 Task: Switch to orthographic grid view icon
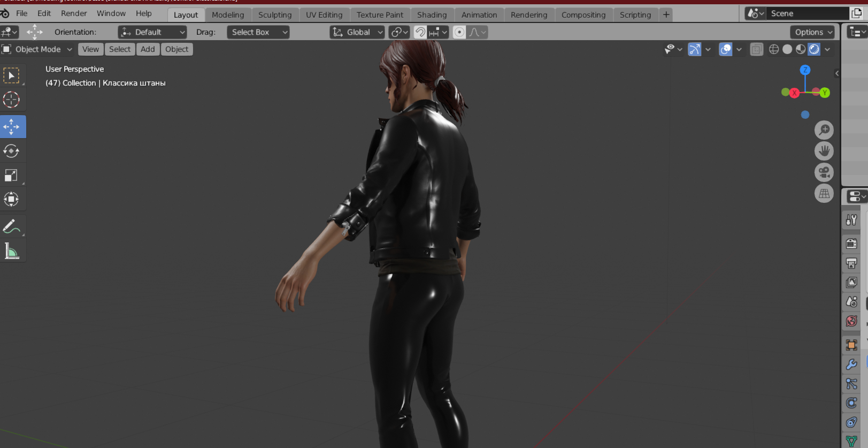pyautogui.click(x=824, y=194)
